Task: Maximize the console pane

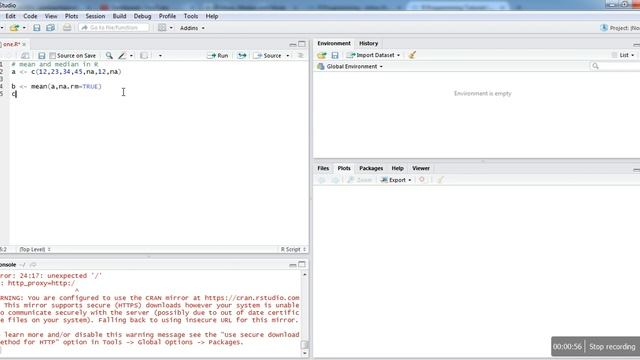Action: (x=302, y=264)
